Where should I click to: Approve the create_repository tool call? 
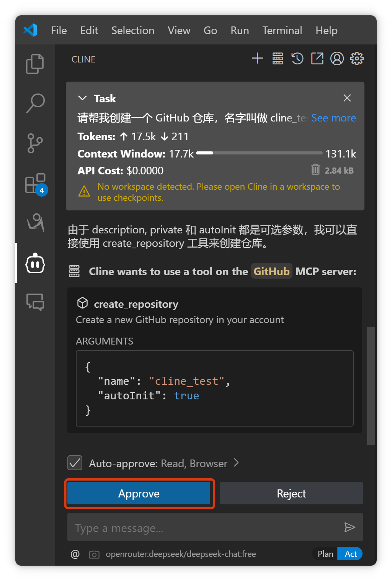tap(139, 493)
